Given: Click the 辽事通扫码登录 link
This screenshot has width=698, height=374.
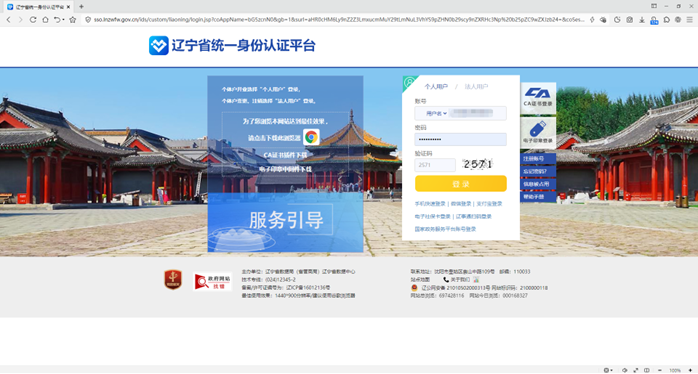Looking at the screenshot, I should coord(474,216).
